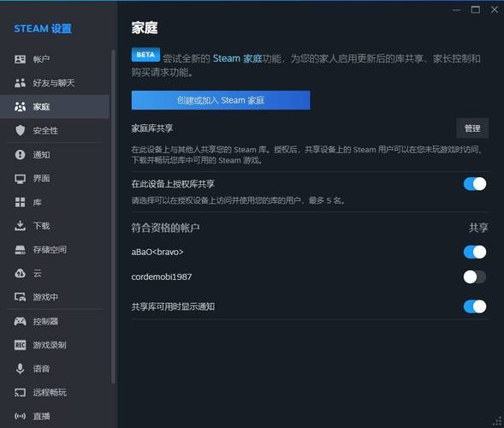The image size is (504, 428).
Task: Go to 控制器 settings
Action: click(55, 321)
